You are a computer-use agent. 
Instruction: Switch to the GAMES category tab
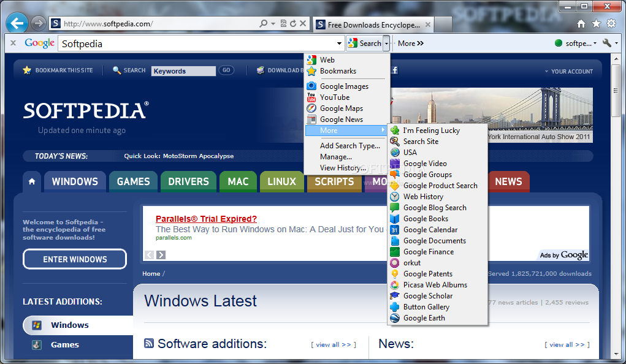click(x=133, y=181)
